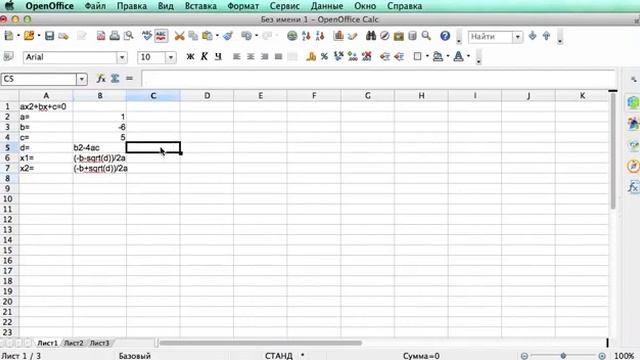Toggle СТАНД selection mode in status bar
The image size is (640, 360).
tap(279, 356)
